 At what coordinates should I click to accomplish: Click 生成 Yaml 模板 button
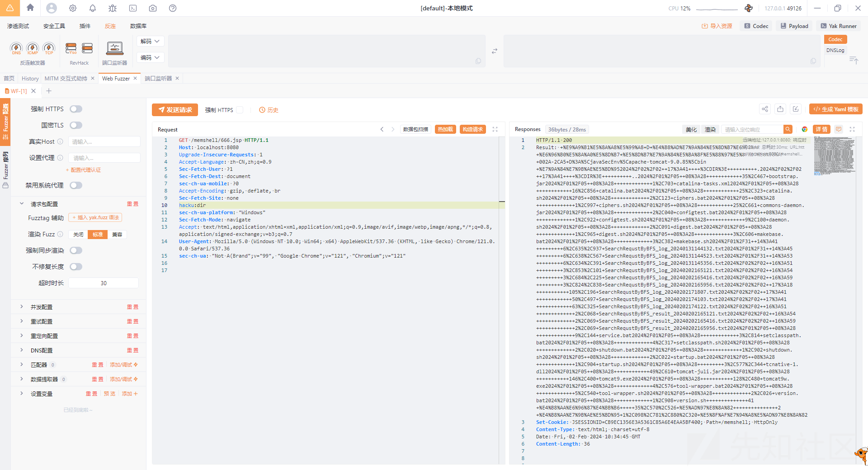coord(836,109)
